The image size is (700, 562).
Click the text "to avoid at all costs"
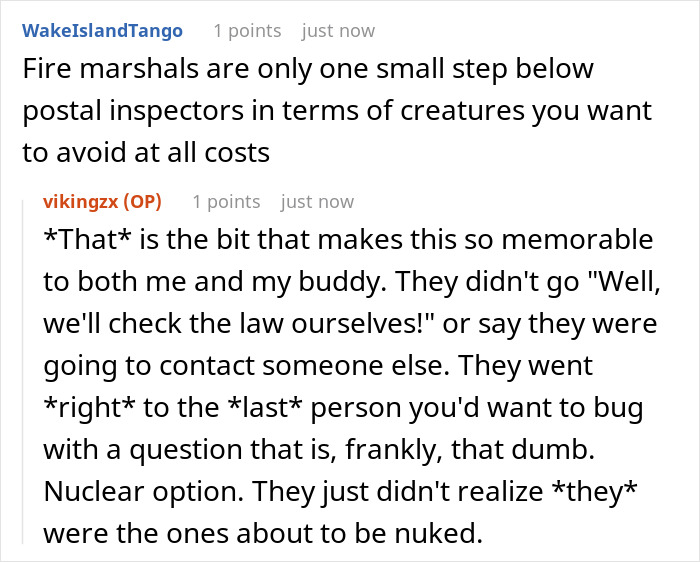click(146, 153)
